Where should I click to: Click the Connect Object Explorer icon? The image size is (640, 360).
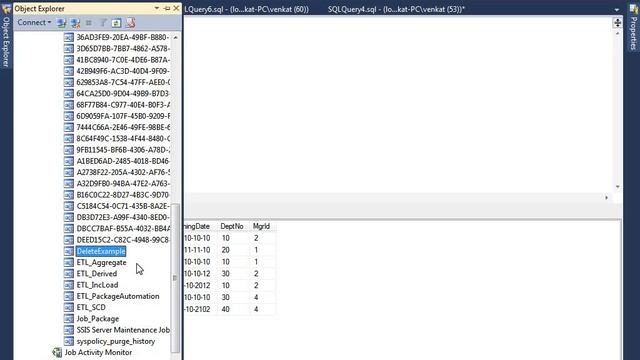pos(62,23)
